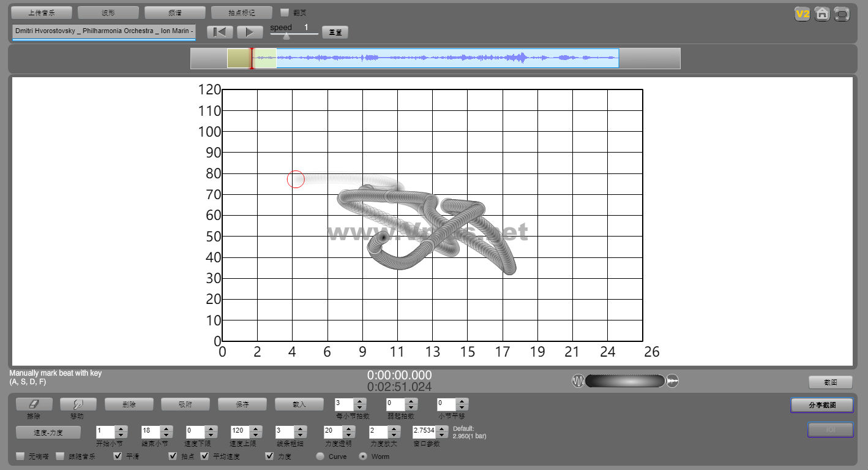Click waveform icon left of gradient bar
This screenshot has height=470, width=868.
[578, 381]
